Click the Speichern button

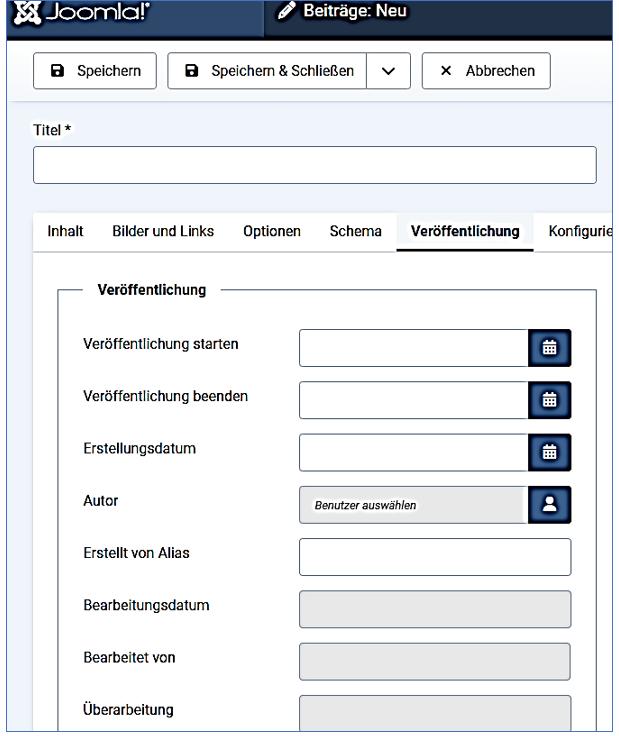pos(95,71)
